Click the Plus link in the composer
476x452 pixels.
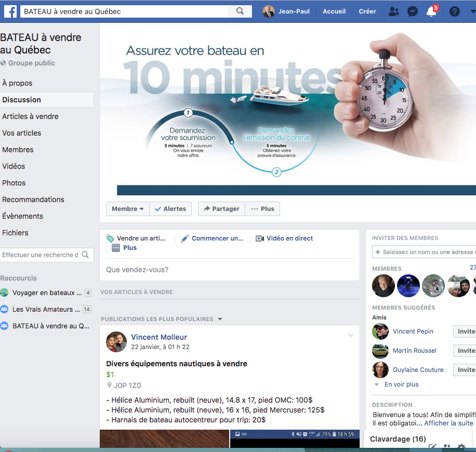pyautogui.click(x=130, y=248)
